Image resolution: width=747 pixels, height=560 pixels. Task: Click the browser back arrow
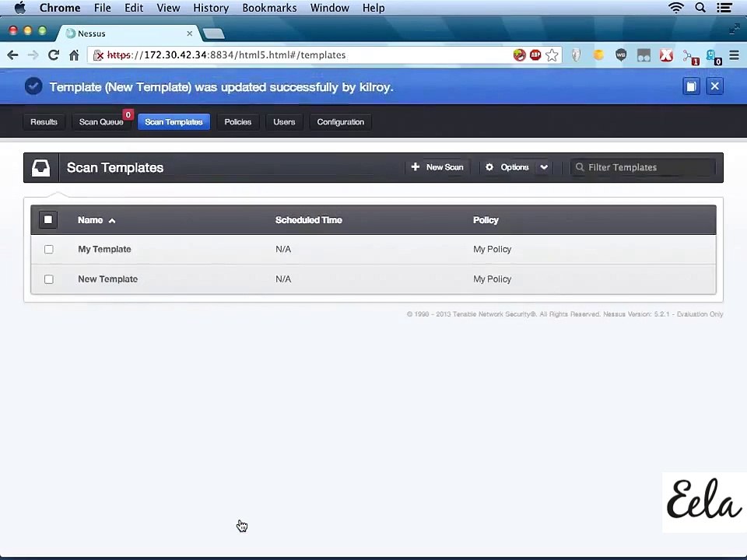click(13, 55)
